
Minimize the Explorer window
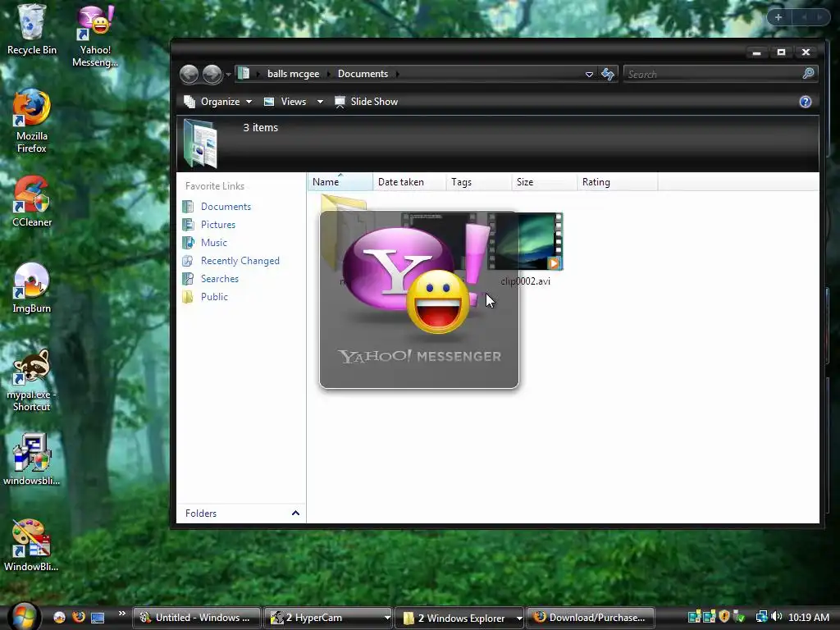(x=756, y=52)
